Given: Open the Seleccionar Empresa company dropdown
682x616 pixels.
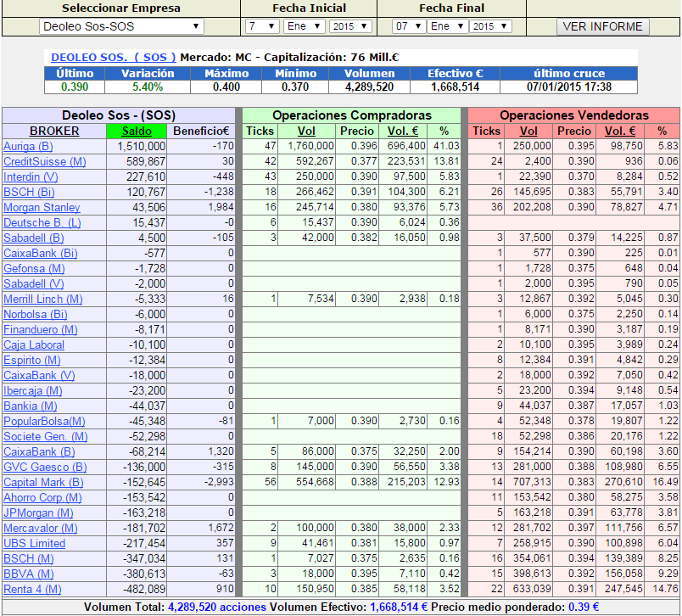Looking at the screenshot, I should point(122,26).
